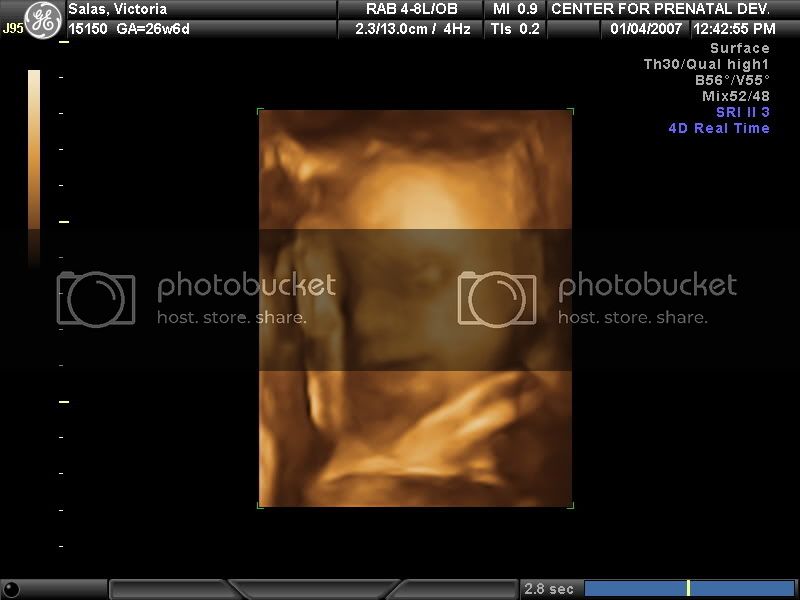Screen dimensions: 800x600
Task: Click the orange sepia color map bar
Action: click(x=34, y=150)
